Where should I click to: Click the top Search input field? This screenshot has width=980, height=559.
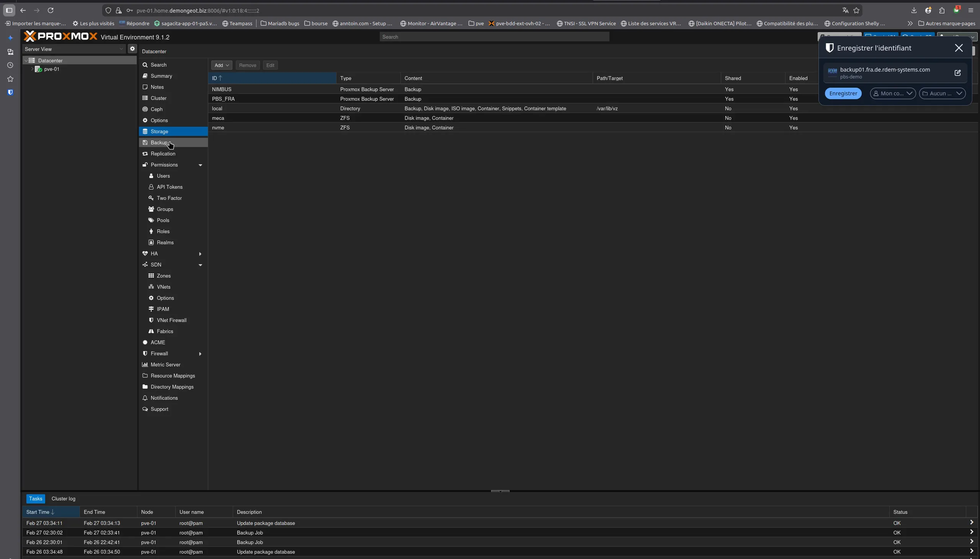494,37
